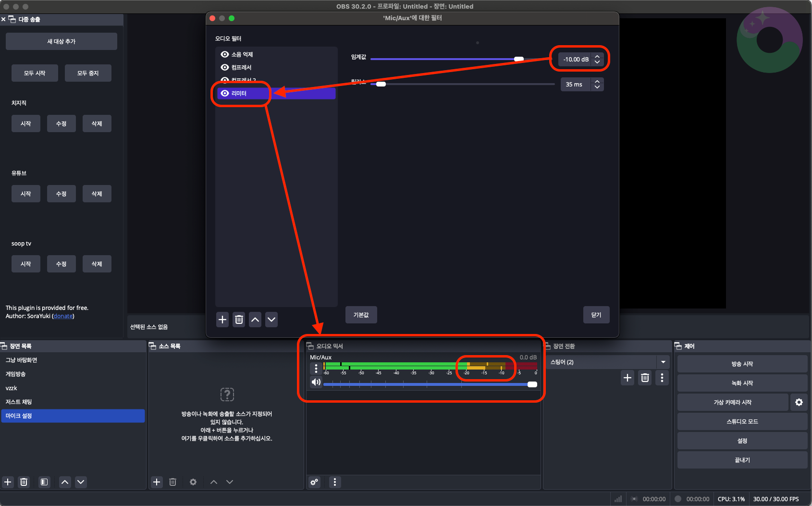Add a source with plus icon
Image resolution: width=812 pixels, height=506 pixels.
click(157, 482)
